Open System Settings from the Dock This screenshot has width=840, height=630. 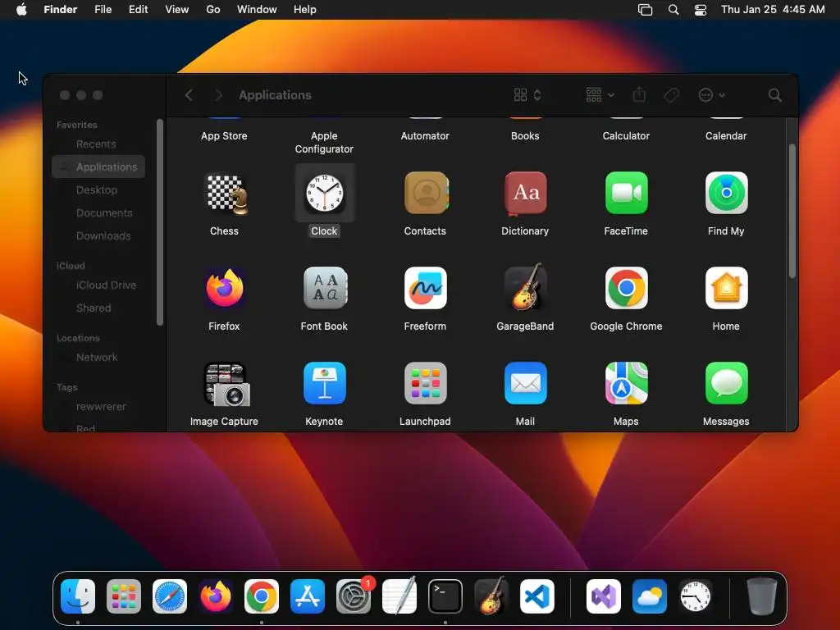pos(354,596)
